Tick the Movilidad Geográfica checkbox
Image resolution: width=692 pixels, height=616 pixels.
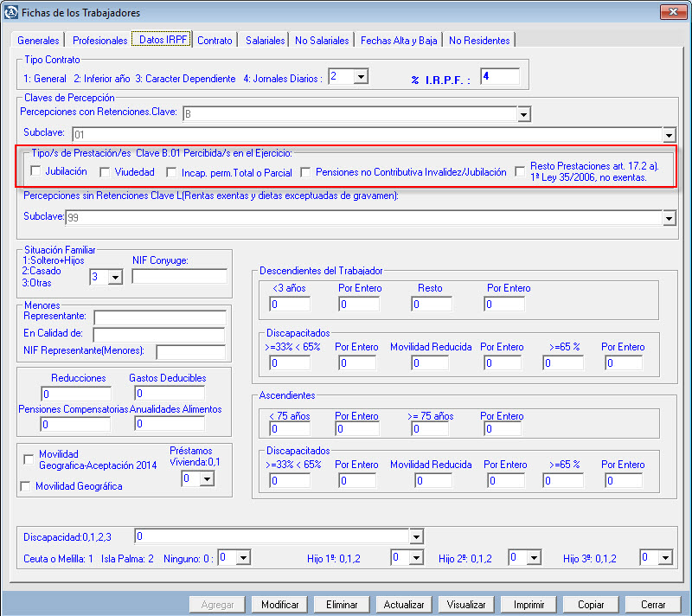(26, 486)
